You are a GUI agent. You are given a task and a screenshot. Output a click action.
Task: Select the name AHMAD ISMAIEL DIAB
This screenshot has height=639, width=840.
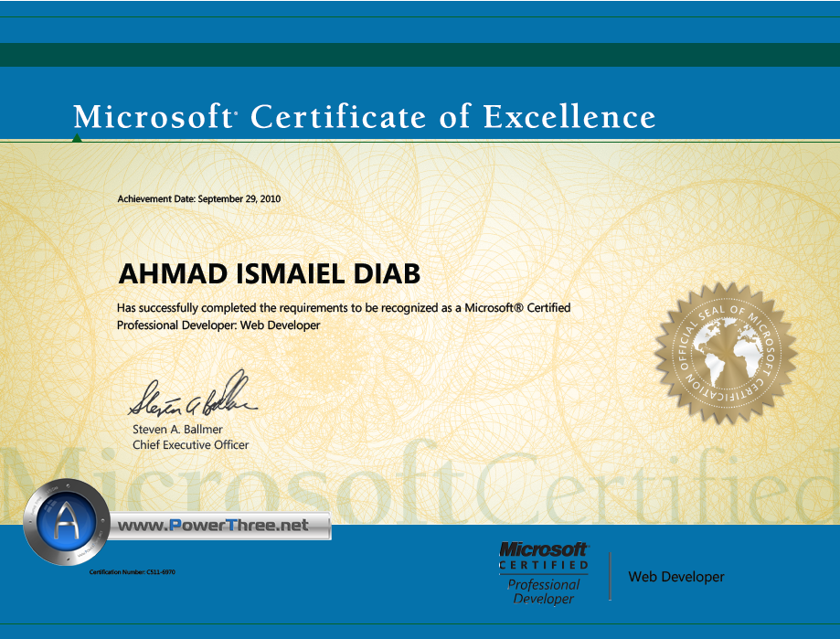click(x=270, y=273)
